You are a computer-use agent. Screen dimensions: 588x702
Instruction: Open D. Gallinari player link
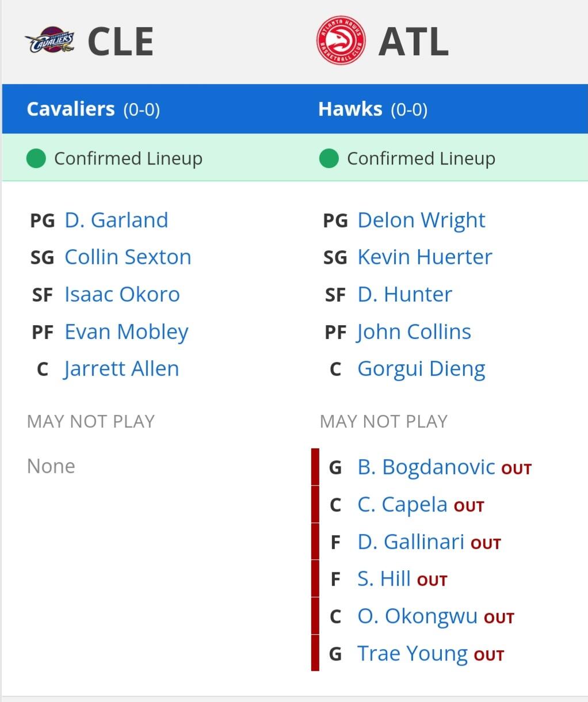pyautogui.click(x=411, y=541)
